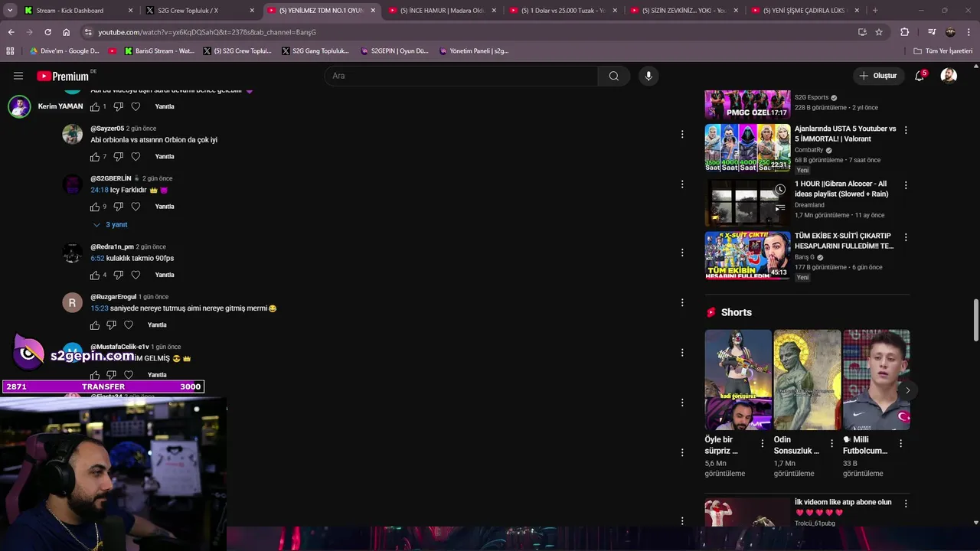Image resolution: width=980 pixels, height=551 pixels.
Task: Open Ajanlarında USTA 5 Youtuber thumbnail
Action: tap(747, 148)
